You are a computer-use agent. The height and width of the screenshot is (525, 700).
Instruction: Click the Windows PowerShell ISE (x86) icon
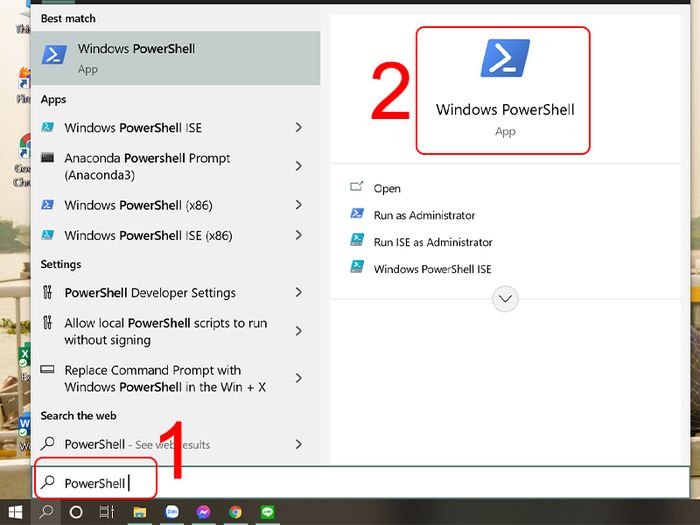pyautogui.click(x=48, y=235)
